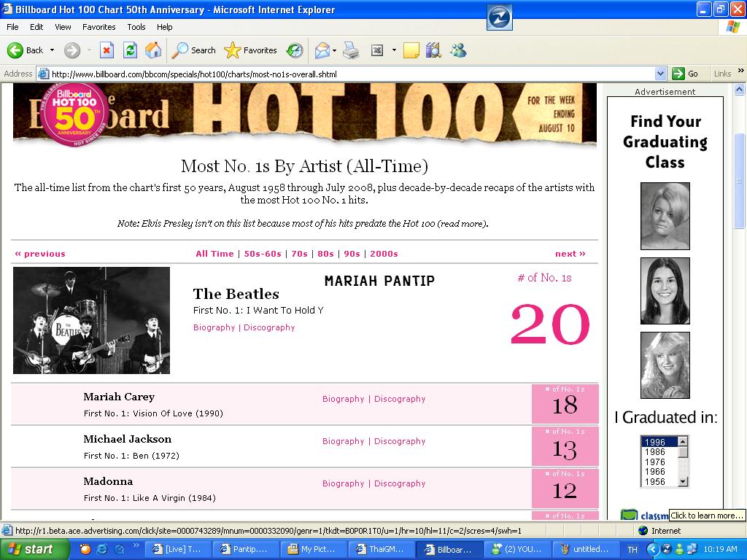This screenshot has width=747, height=560.
Task: Open the Edit menu
Action: [36, 27]
